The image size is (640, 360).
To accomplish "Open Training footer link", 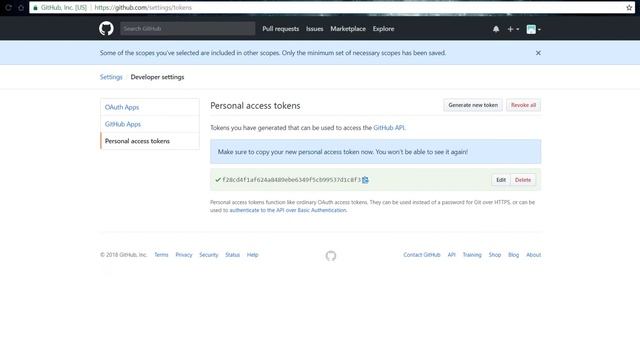I will pos(472,255).
